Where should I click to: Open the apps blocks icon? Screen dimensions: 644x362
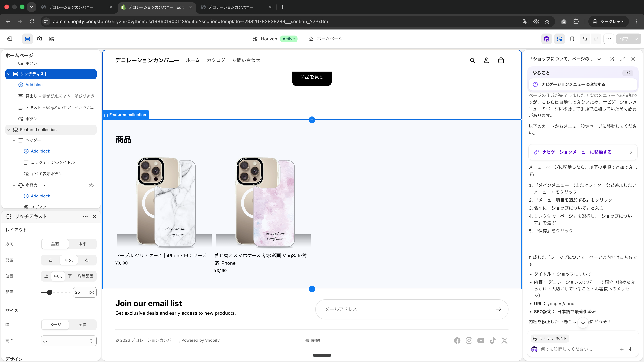51,39
